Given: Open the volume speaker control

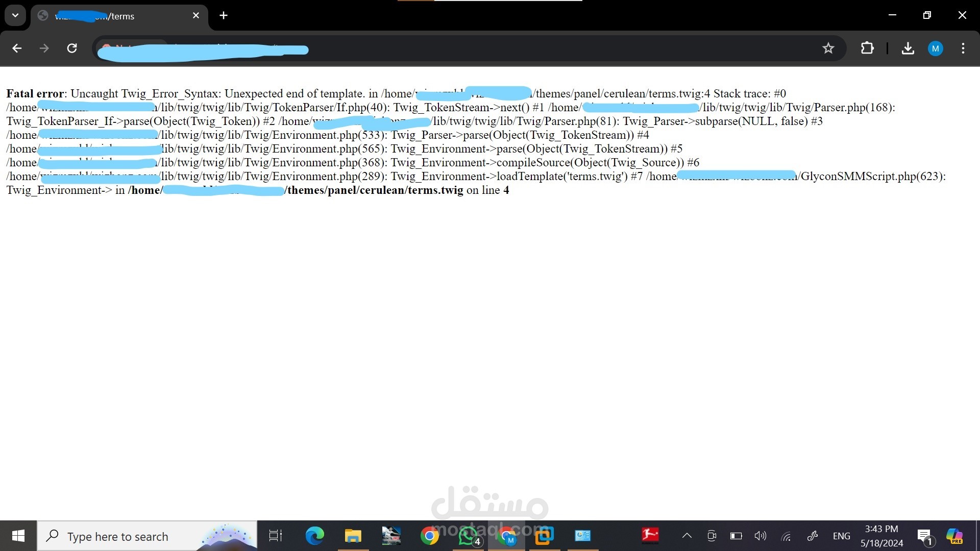Looking at the screenshot, I should 761,536.
